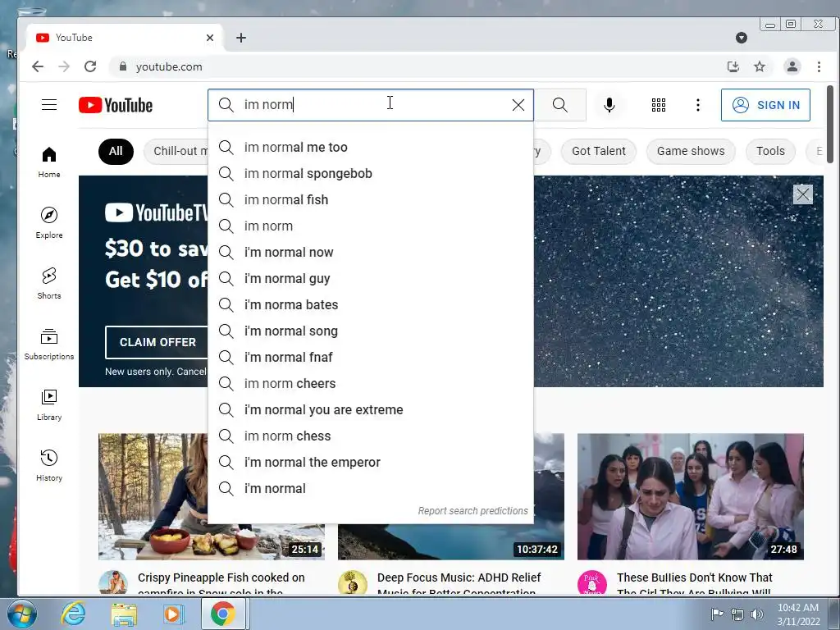Go back with browser back arrow
The image size is (840, 630).
coord(38,66)
